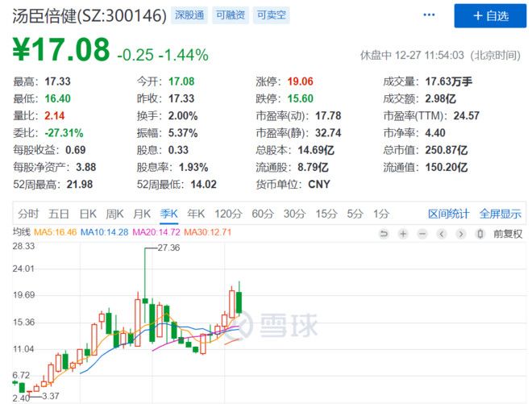The width and height of the screenshot is (532, 404).
Task: Add stock via 自选 button
Action: [x=490, y=15]
